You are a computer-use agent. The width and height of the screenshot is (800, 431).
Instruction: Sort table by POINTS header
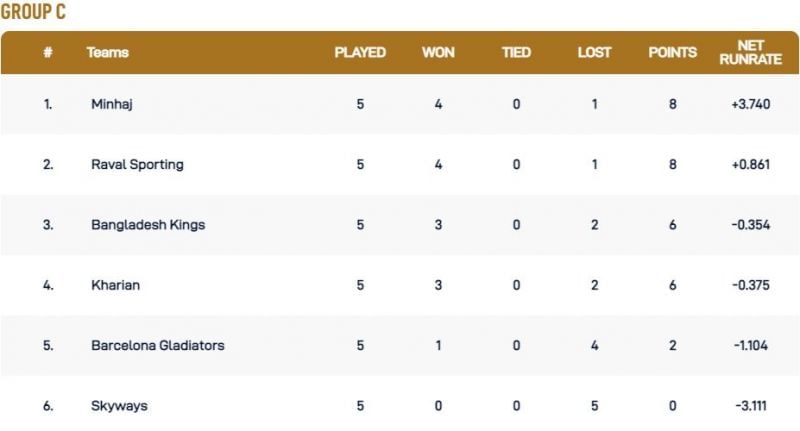672,52
